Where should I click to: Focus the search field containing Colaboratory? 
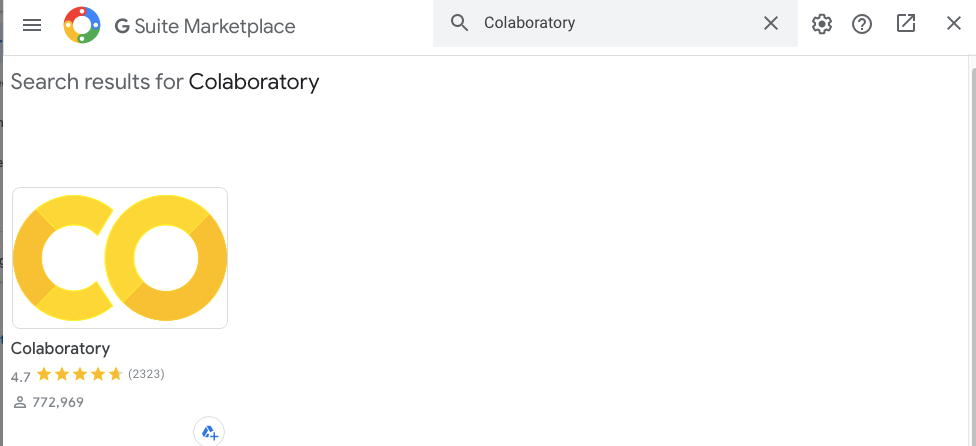tap(615, 24)
